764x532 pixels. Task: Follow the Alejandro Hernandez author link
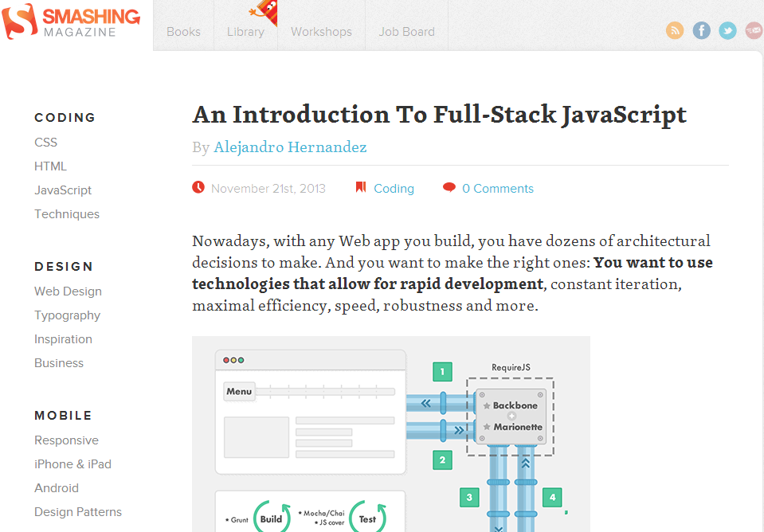pyautogui.click(x=290, y=147)
